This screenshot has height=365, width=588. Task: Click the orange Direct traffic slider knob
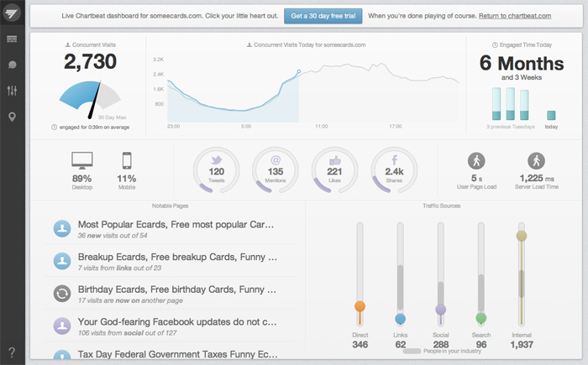tap(360, 306)
